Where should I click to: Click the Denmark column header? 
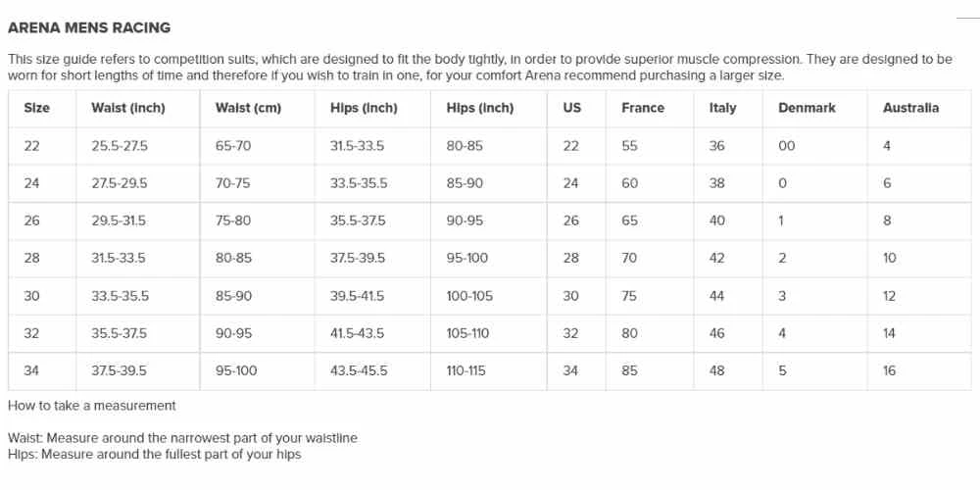tap(807, 108)
